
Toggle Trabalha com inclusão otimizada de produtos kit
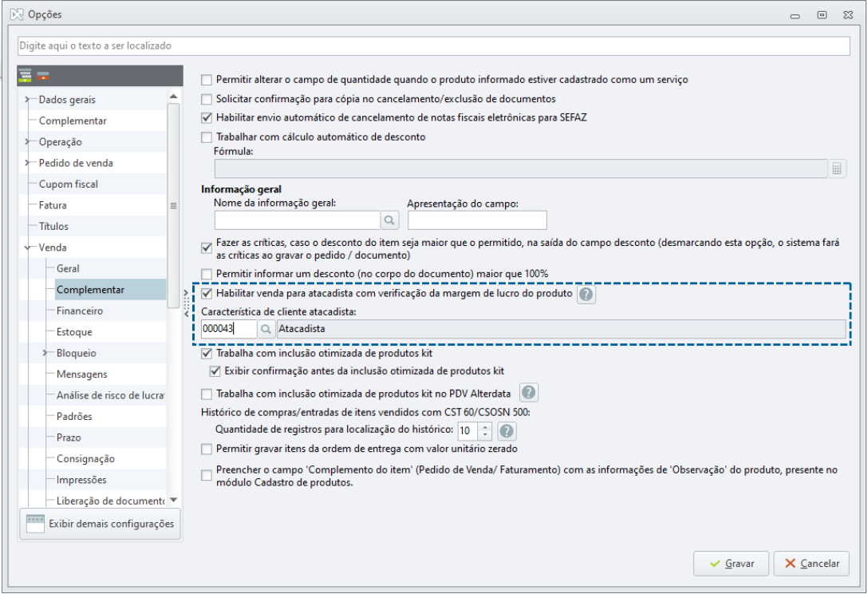[x=207, y=353]
